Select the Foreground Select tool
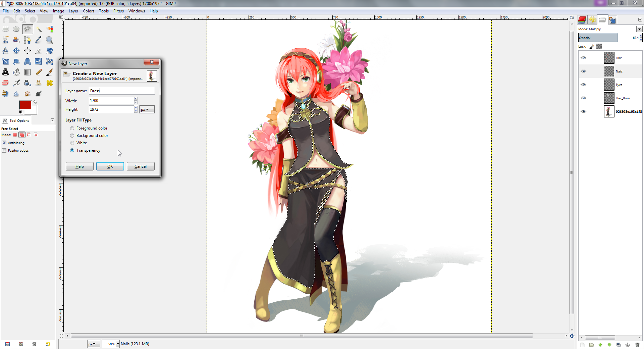 [16, 40]
